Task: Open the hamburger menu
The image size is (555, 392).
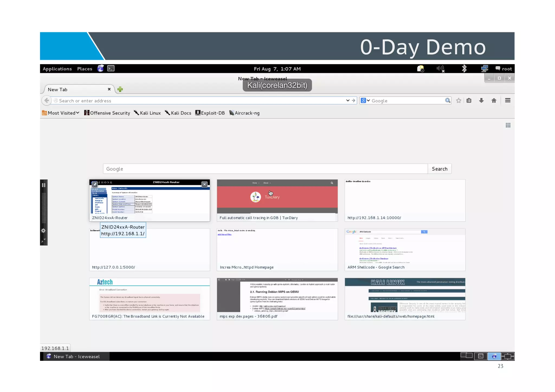Action: pos(508,101)
